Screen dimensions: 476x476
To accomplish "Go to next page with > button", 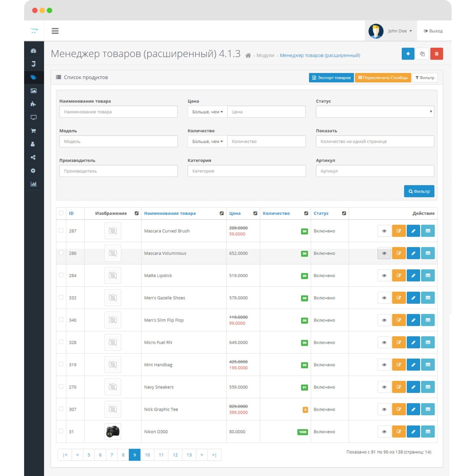I will coord(202,455).
